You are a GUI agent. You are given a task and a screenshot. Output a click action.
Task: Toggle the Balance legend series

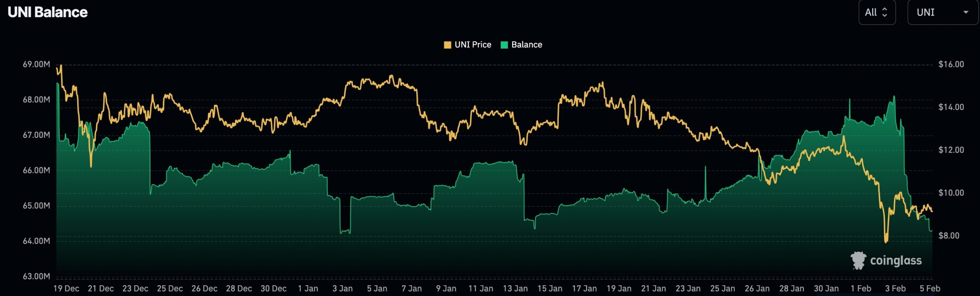tap(521, 45)
